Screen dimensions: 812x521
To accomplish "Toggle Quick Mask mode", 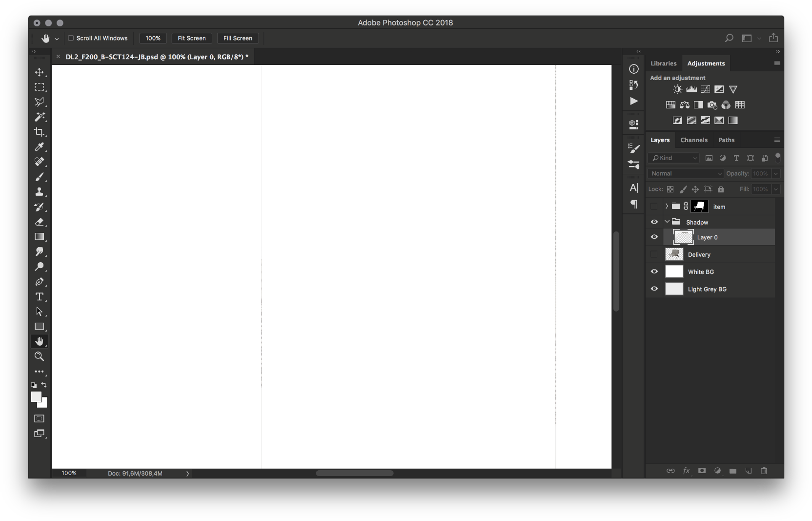I will (x=40, y=418).
